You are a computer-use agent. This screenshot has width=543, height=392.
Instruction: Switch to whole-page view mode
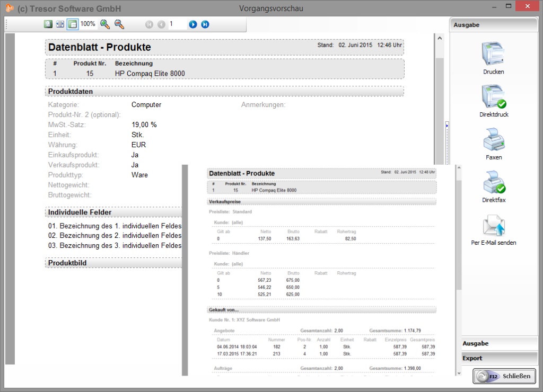(48, 24)
